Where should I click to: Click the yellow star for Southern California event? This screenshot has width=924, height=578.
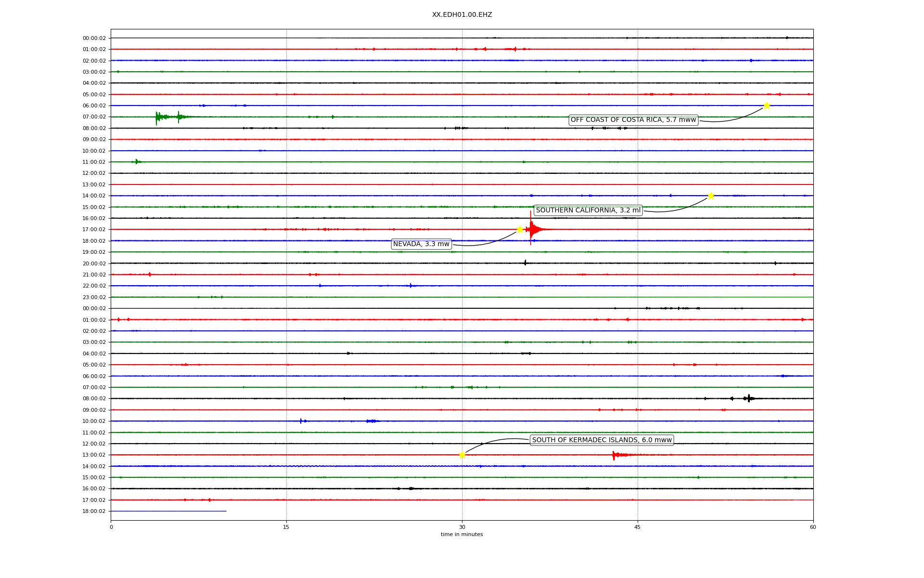(x=710, y=196)
